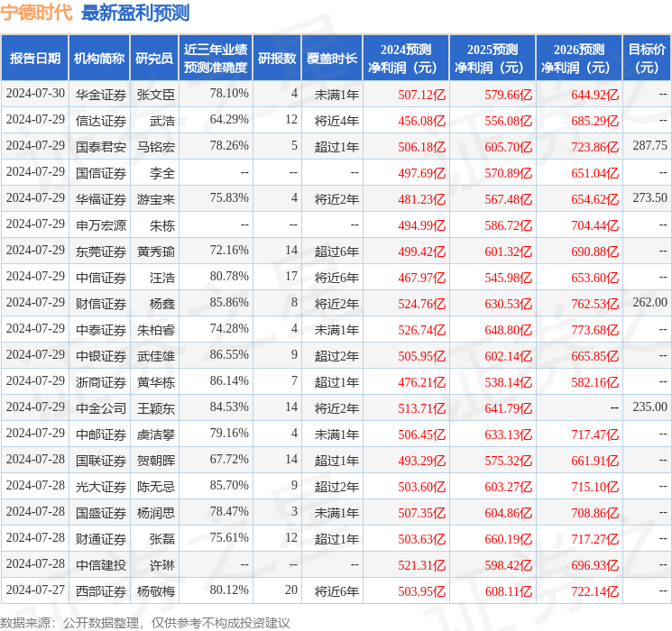
Task: Select the 机构简称 column header
Action: 99,59
